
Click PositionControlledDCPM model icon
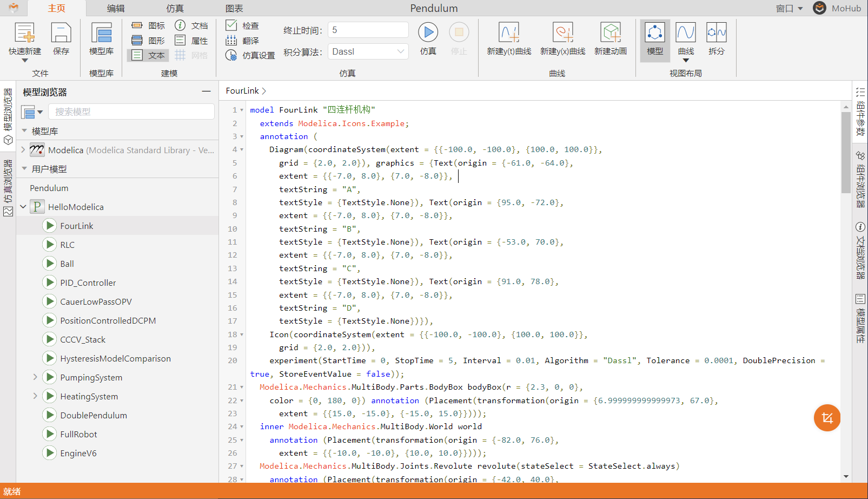pos(49,320)
